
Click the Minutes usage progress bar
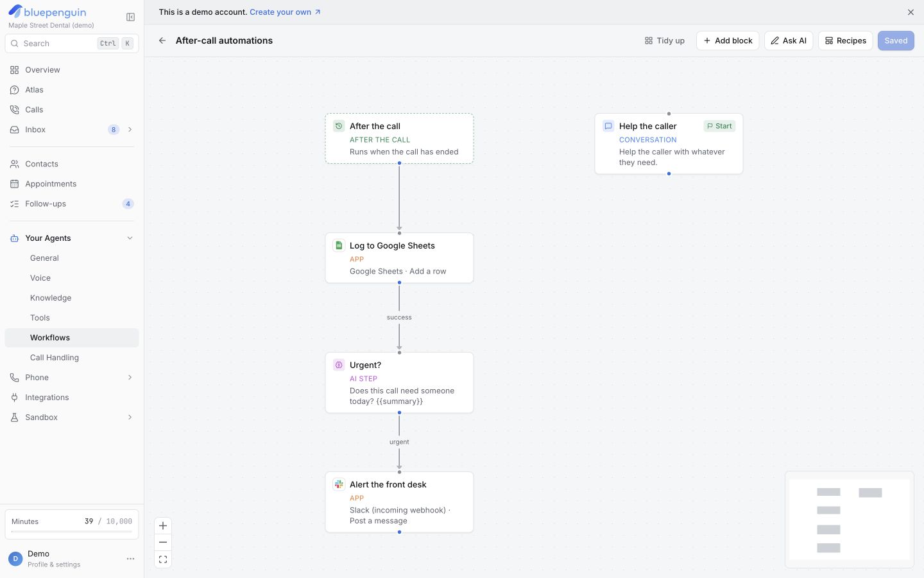tap(72, 532)
